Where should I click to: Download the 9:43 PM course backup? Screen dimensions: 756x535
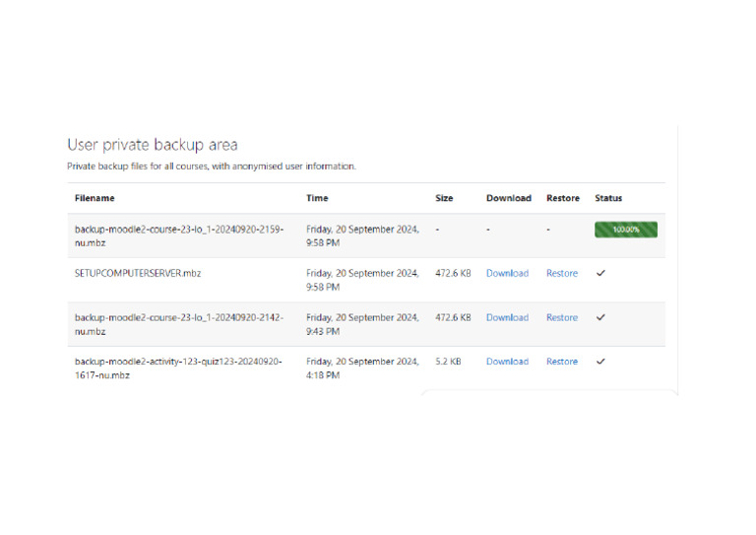pyautogui.click(x=507, y=318)
